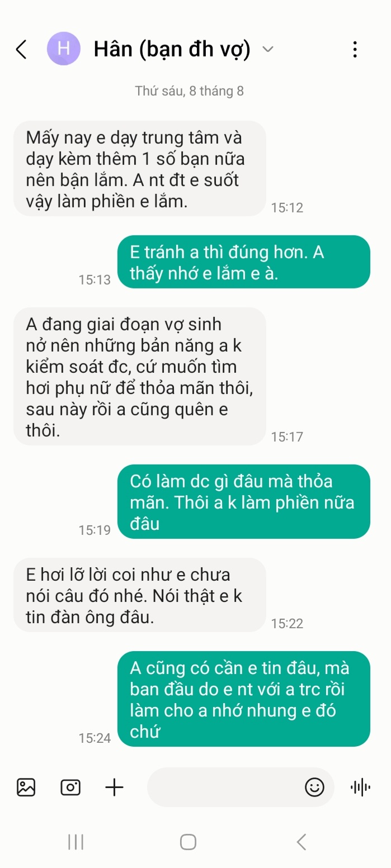Screen dimensions: 391x868
Task: Open the three-dot more options menu
Action: coord(355,50)
